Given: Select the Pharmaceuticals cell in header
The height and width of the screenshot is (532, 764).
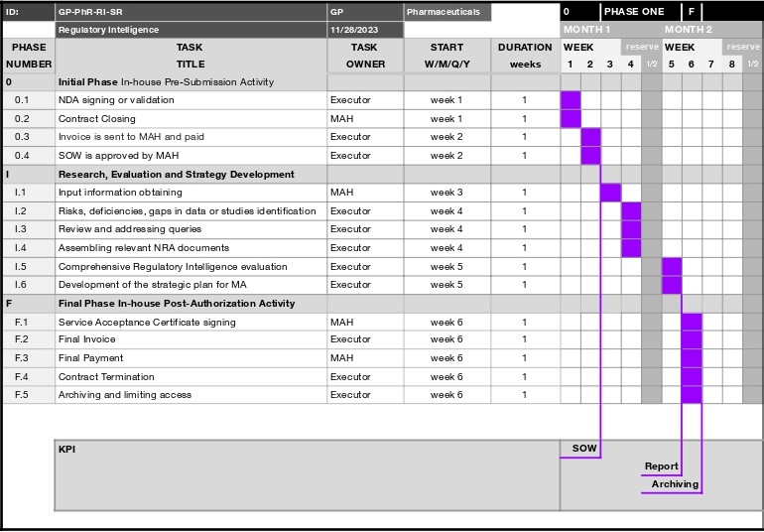Looking at the screenshot, I should tap(446, 12).
